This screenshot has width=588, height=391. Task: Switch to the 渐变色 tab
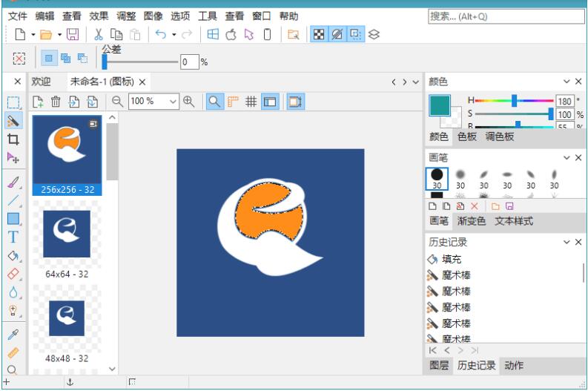click(x=472, y=221)
